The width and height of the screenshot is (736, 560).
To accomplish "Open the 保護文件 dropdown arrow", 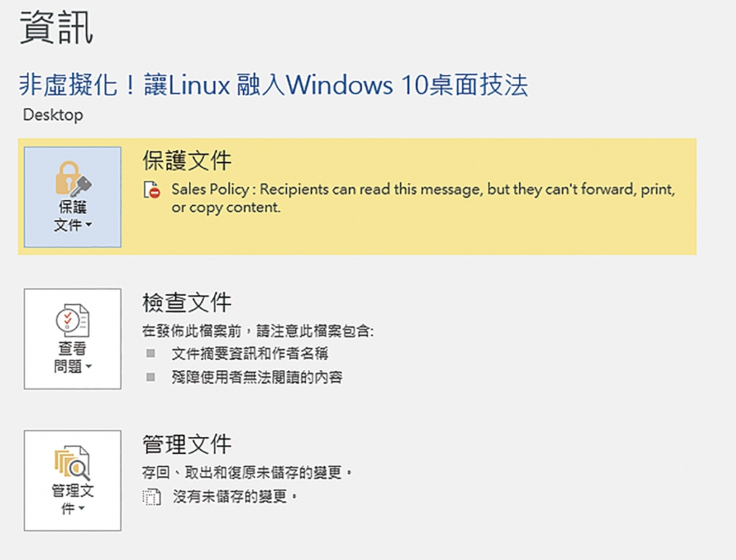I will (88, 225).
